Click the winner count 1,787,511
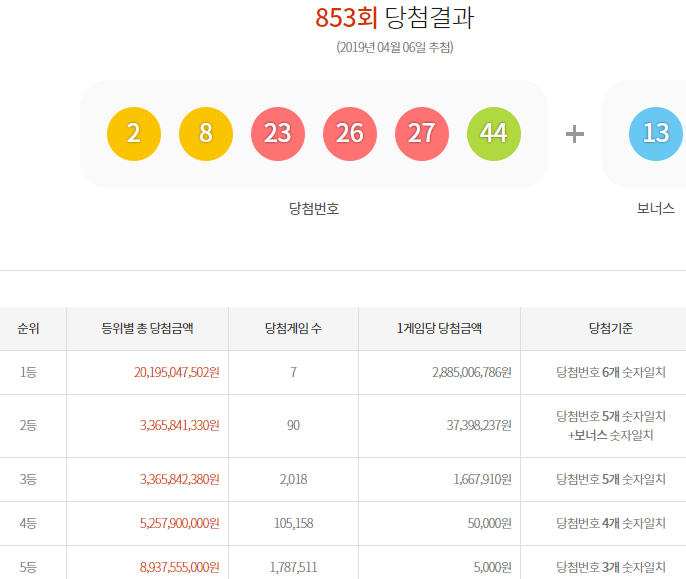 293,568
